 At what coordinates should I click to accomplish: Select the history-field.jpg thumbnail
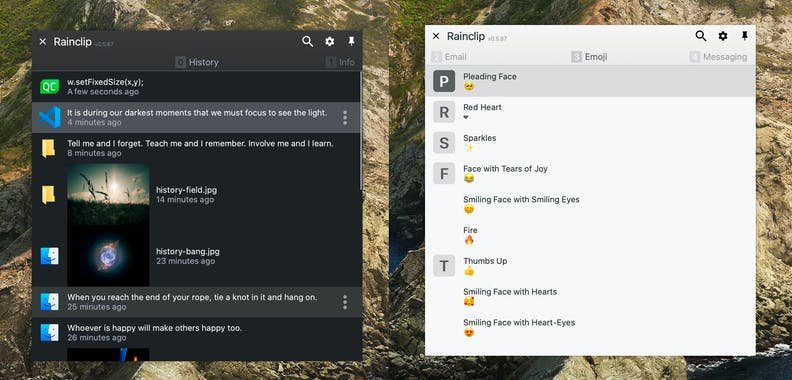point(108,194)
